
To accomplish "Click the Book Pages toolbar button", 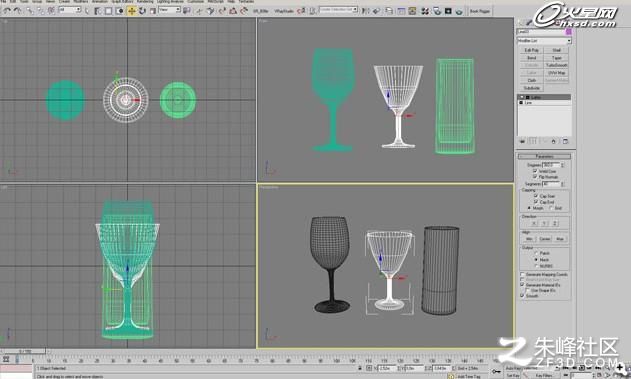I will coord(480,11).
